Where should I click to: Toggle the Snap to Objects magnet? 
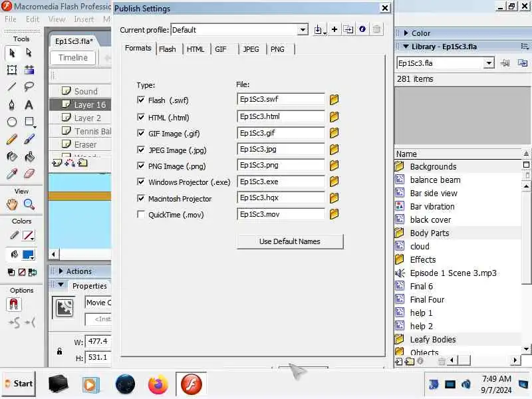click(x=13, y=304)
